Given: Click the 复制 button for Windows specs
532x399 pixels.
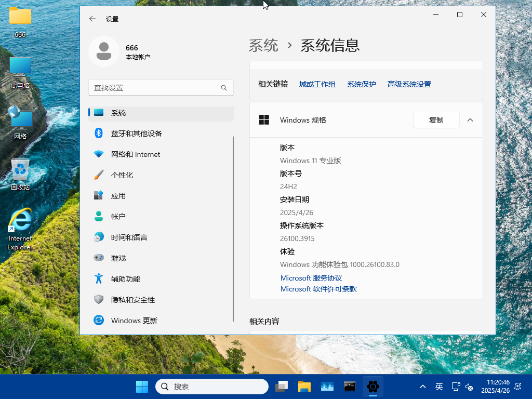Looking at the screenshot, I should point(436,120).
